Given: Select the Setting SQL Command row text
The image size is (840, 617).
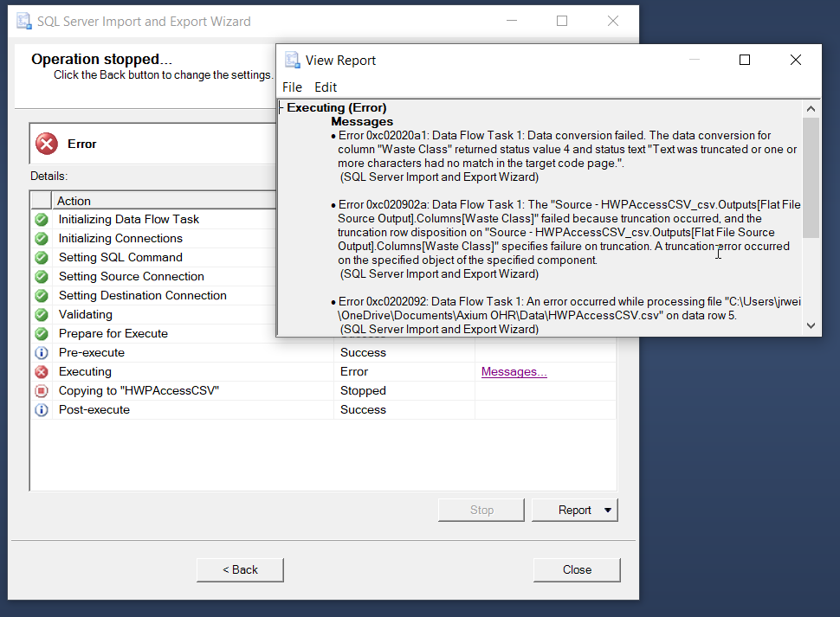Looking at the screenshot, I should pyautogui.click(x=120, y=257).
